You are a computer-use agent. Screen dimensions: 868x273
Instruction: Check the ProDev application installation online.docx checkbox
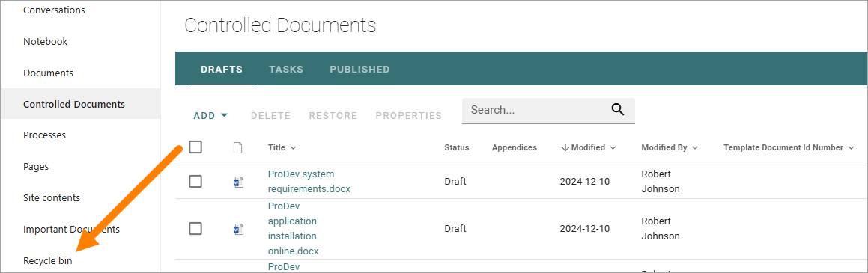pyautogui.click(x=195, y=228)
